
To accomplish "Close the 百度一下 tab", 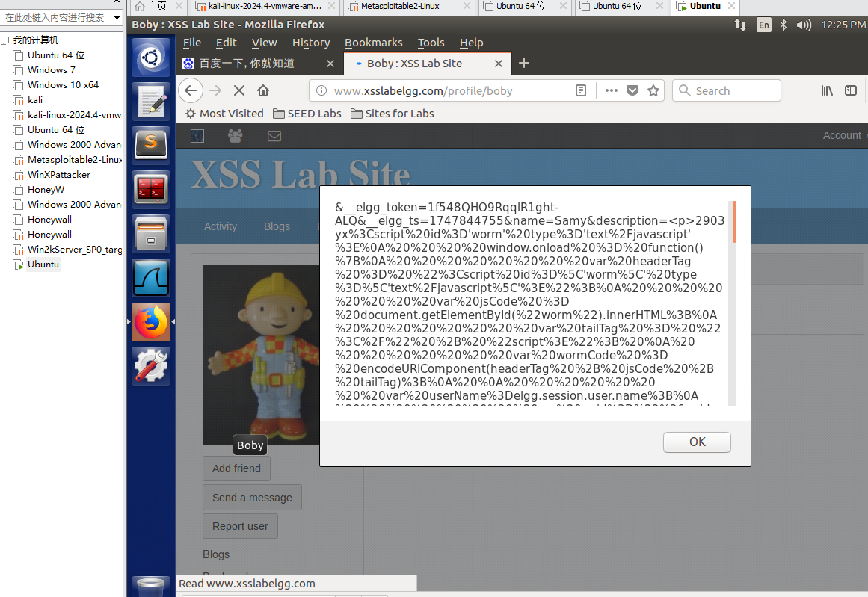I will tap(330, 64).
